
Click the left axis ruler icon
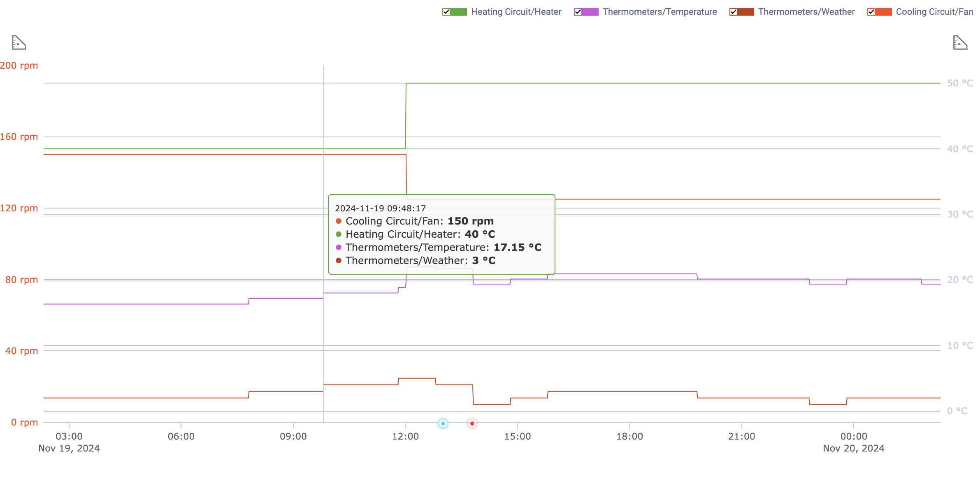tap(19, 42)
